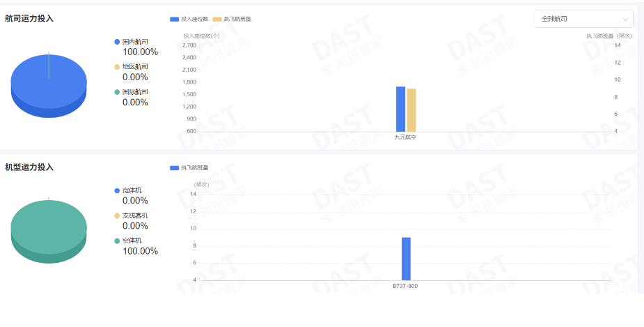Click the yellow 地区航司 legend dot
This screenshot has height=327, width=644.
coord(117,67)
